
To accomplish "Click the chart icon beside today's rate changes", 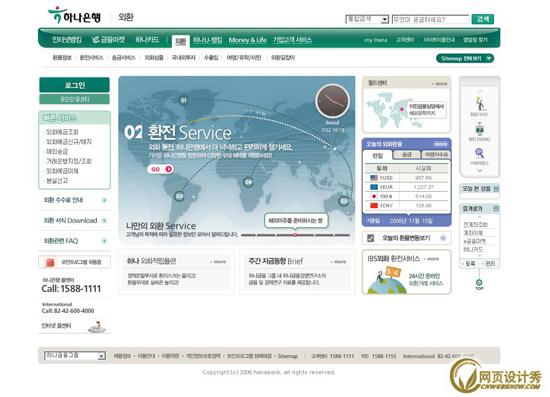I will click(x=370, y=238).
